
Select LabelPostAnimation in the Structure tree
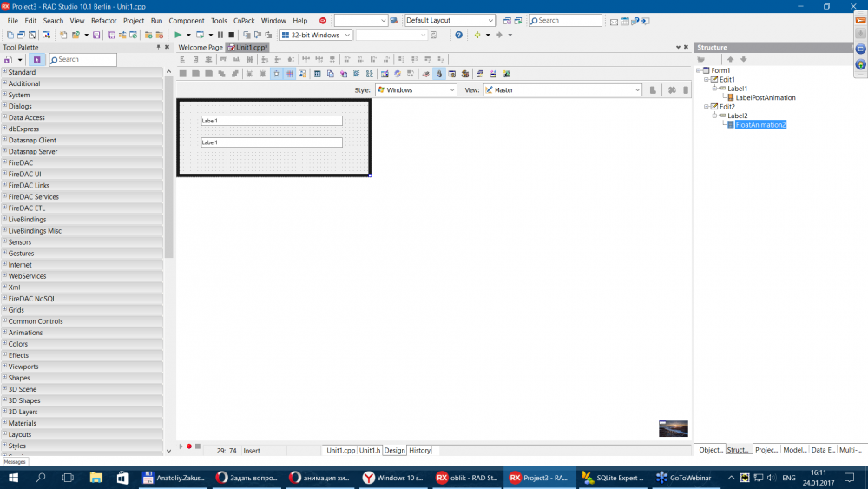pyautogui.click(x=765, y=97)
